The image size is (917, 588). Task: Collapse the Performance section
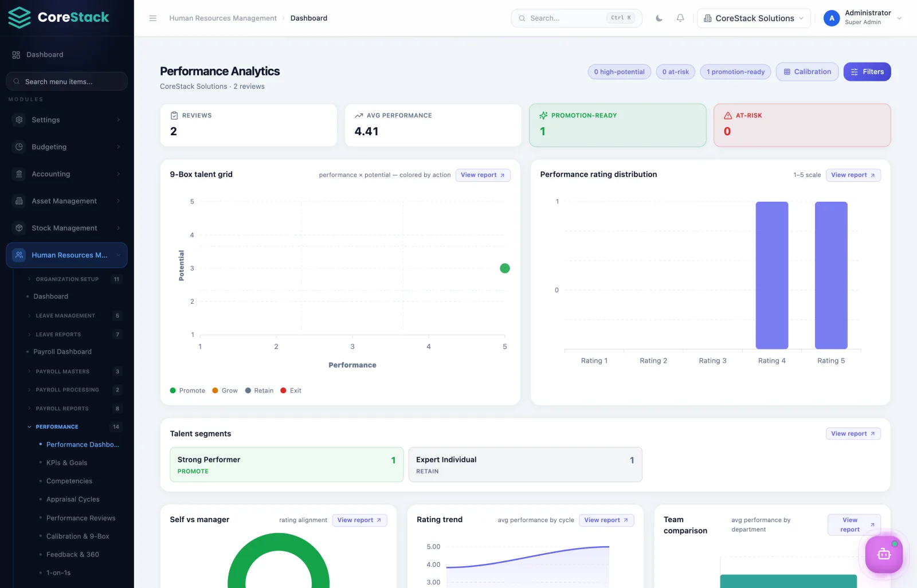[74, 427]
